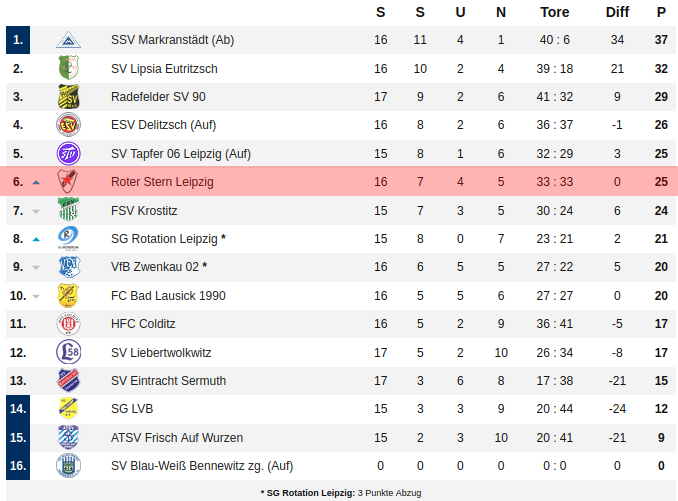
Task: Open SV Eintracht Sermuth team link
Action: (x=168, y=381)
